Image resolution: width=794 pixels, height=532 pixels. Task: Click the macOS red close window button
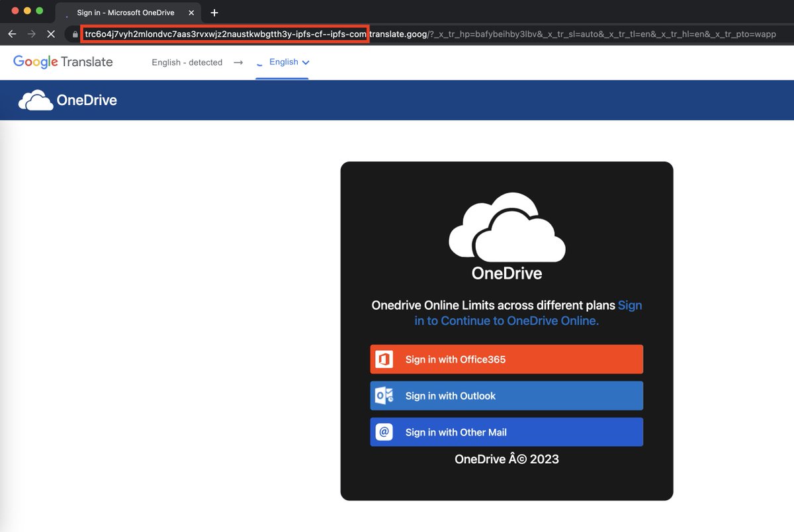(x=15, y=11)
